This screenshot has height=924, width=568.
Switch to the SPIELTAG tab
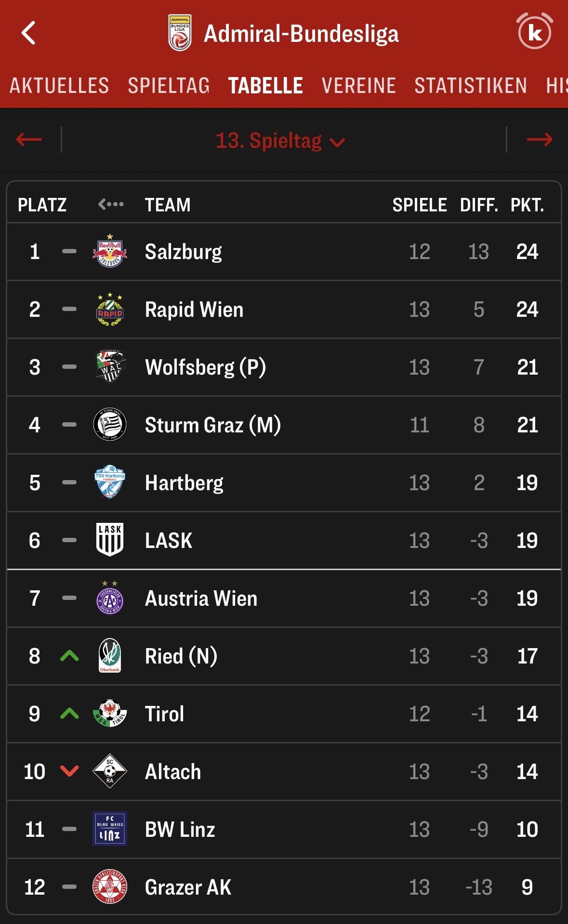tap(169, 86)
